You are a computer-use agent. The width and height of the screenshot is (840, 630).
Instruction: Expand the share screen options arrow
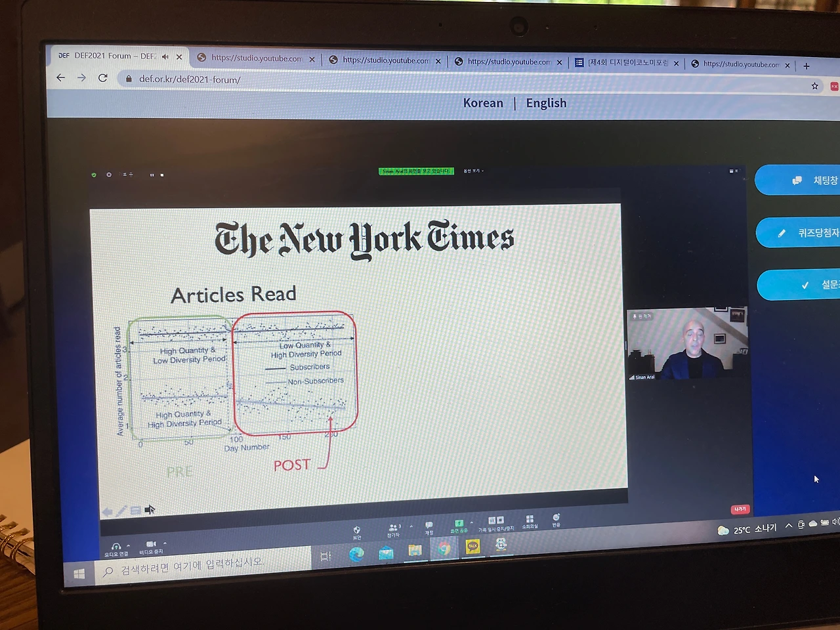click(x=471, y=523)
